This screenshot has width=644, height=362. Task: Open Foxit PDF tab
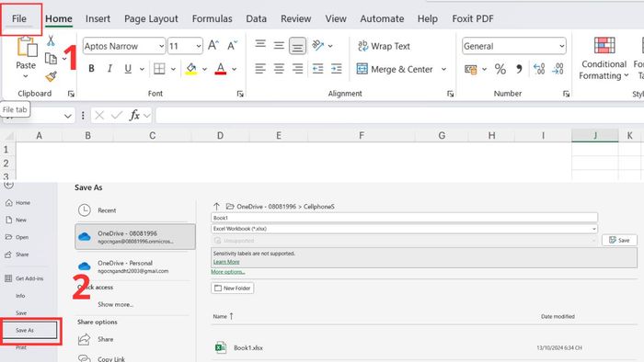(473, 19)
